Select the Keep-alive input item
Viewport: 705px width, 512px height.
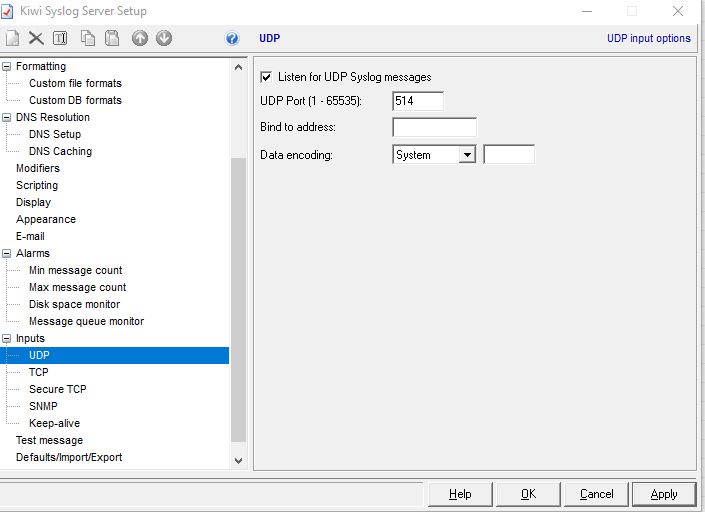click(54, 423)
